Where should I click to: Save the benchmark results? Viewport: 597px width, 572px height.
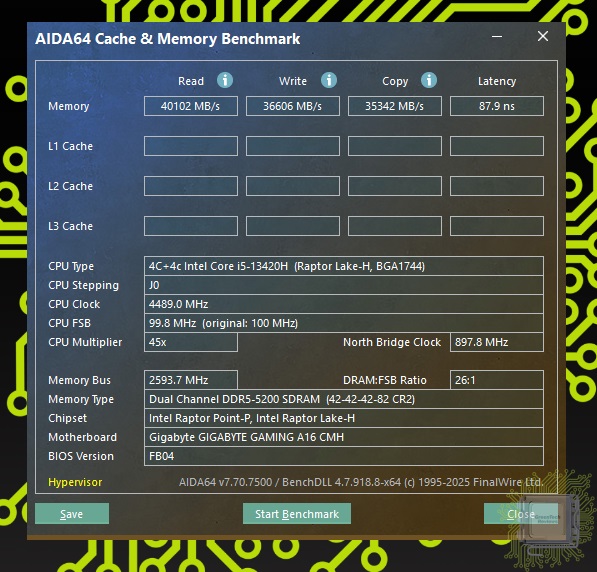pos(72,514)
